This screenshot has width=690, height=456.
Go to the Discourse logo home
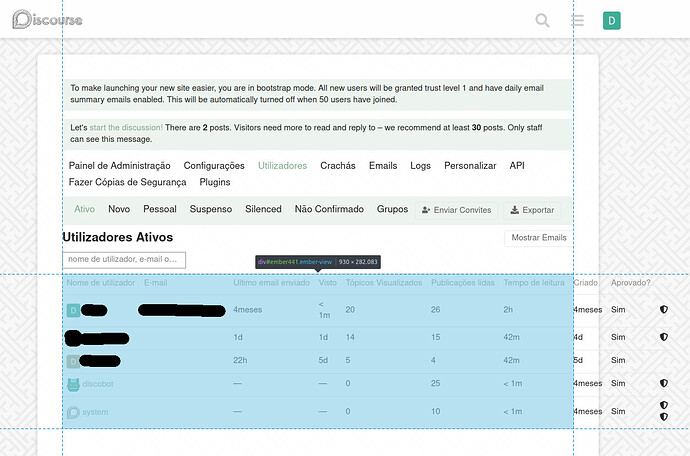click(x=48, y=19)
